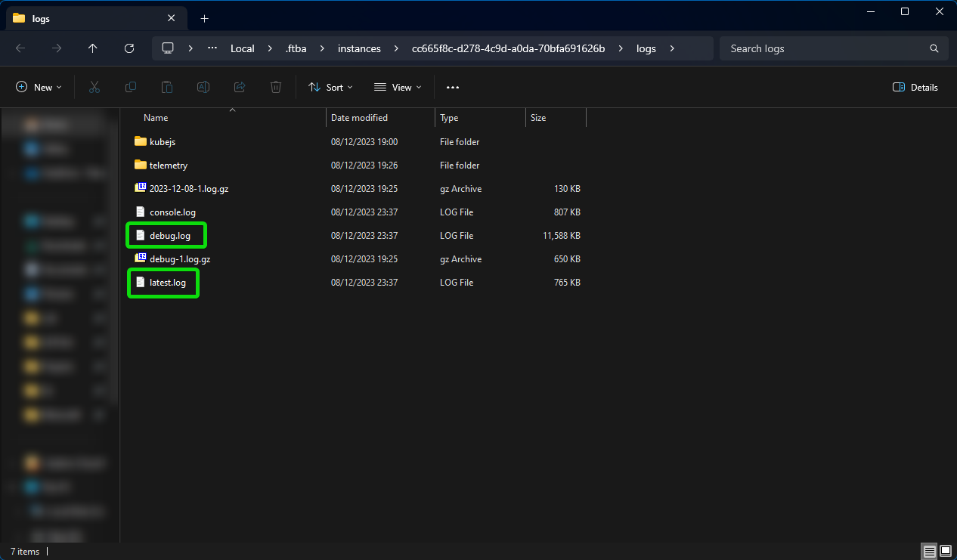Viewport: 957px width, 560px height.
Task: Select the telemetry folder
Action: tap(169, 166)
